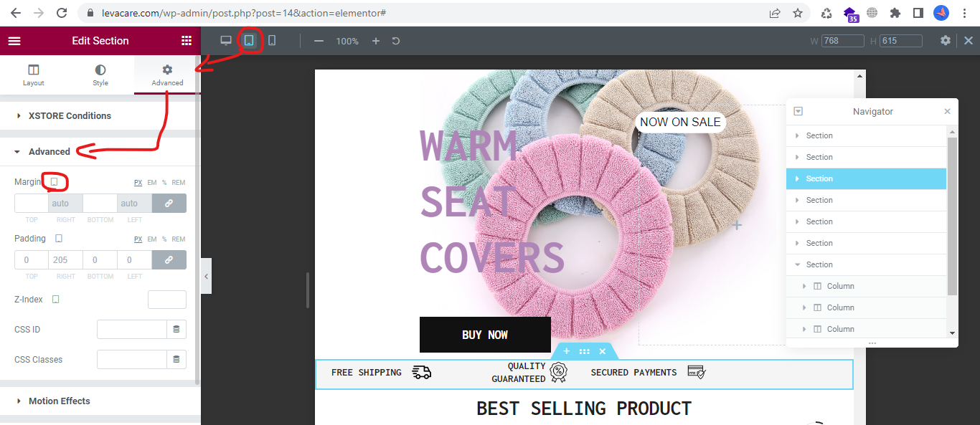Screen dimensions: 980x425
Task: Click Padding responsive device icon
Action: [x=59, y=239]
